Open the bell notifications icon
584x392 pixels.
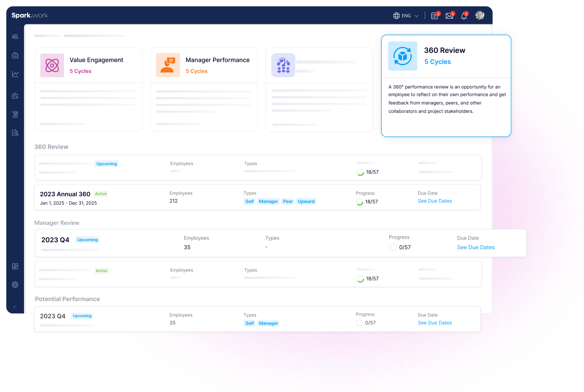pos(464,16)
